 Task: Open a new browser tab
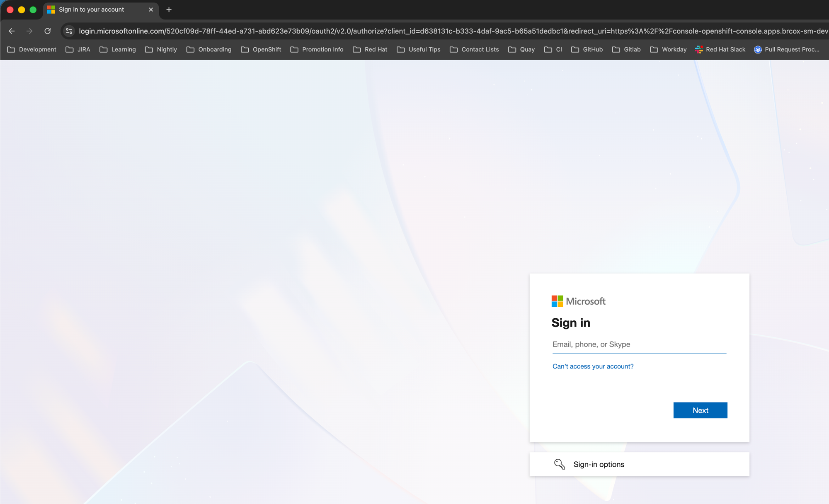[169, 10]
